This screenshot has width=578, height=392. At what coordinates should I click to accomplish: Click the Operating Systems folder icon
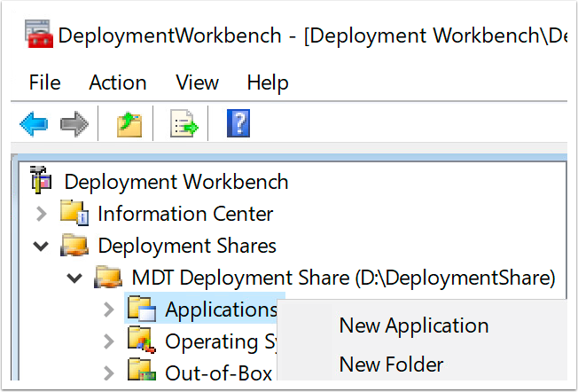(x=142, y=340)
